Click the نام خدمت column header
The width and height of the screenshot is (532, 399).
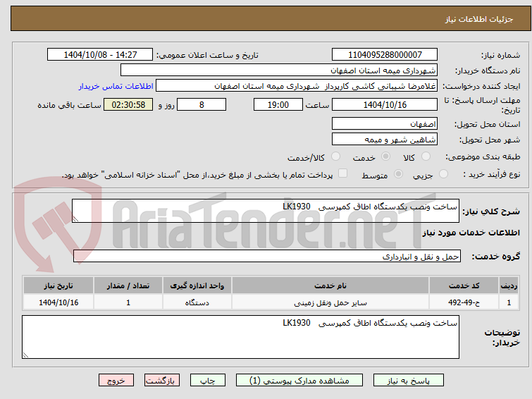[x=330, y=286]
